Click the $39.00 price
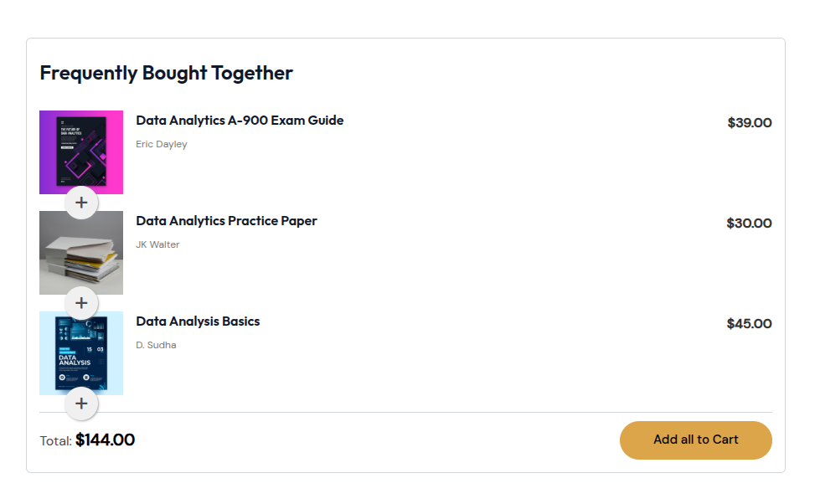The width and height of the screenshot is (815, 504). [750, 123]
